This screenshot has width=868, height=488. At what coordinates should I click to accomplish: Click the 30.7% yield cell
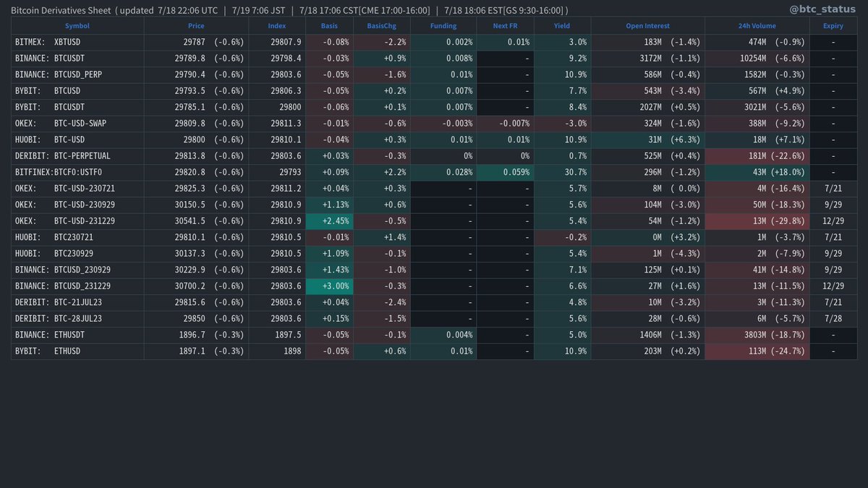562,172
